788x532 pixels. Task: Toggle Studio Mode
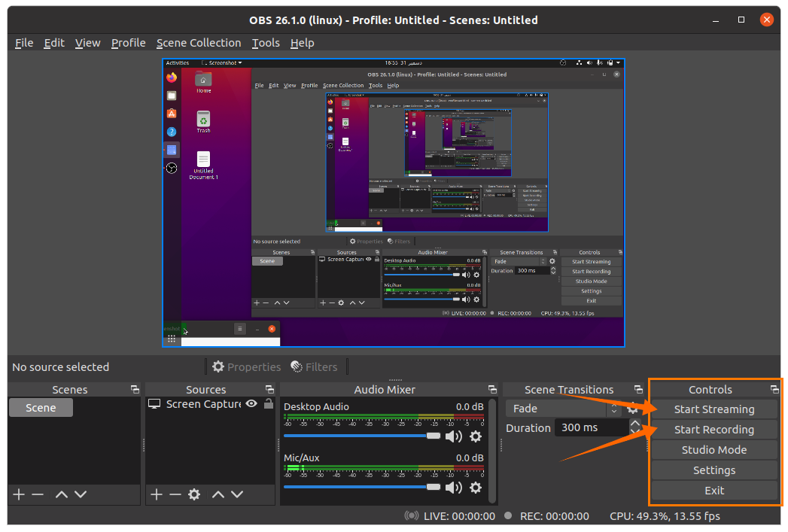714,450
